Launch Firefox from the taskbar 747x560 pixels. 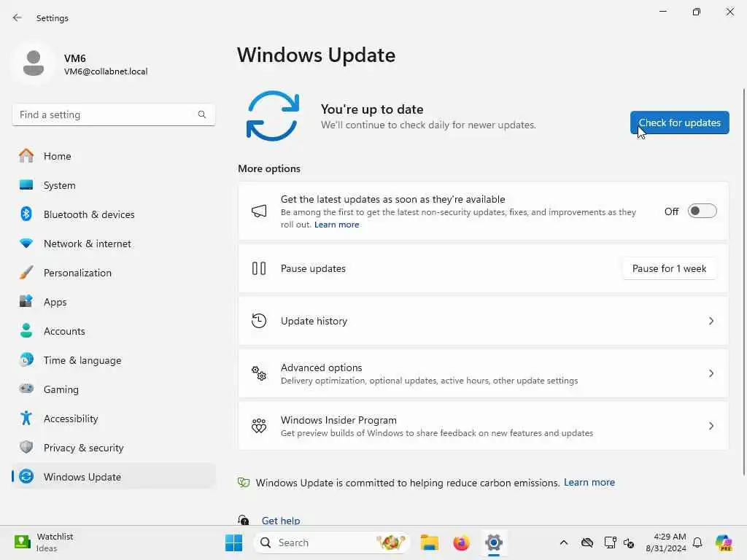coord(461,542)
